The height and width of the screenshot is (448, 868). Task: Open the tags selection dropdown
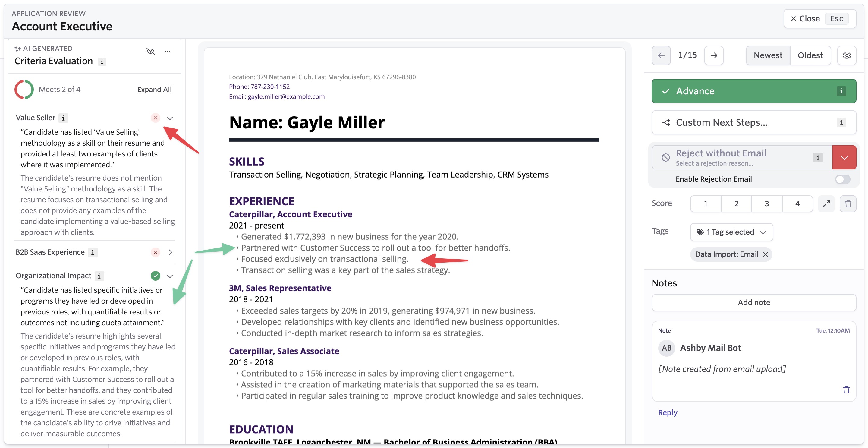(x=731, y=232)
